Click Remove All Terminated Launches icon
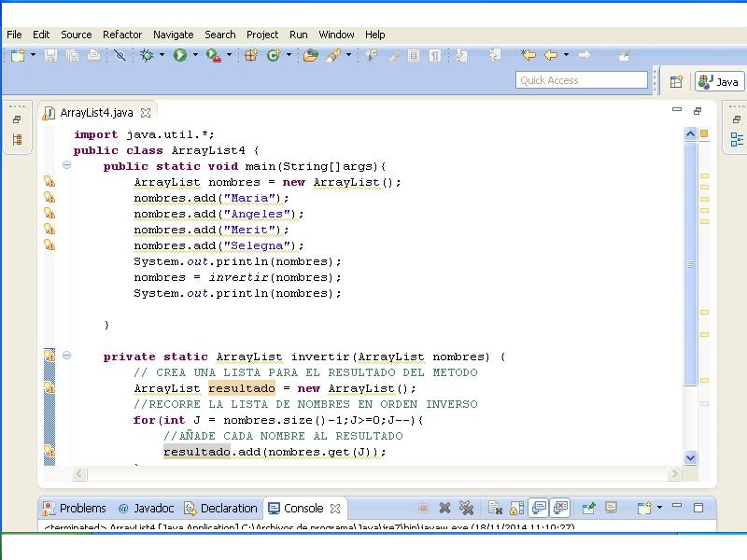This screenshot has width=747, height=560. tap(466, 509)
